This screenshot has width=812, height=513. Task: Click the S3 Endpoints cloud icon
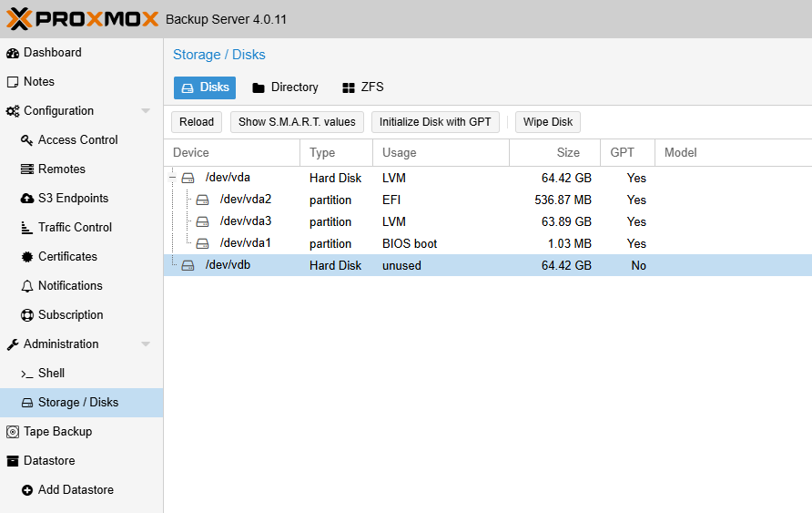coord(27,199)
